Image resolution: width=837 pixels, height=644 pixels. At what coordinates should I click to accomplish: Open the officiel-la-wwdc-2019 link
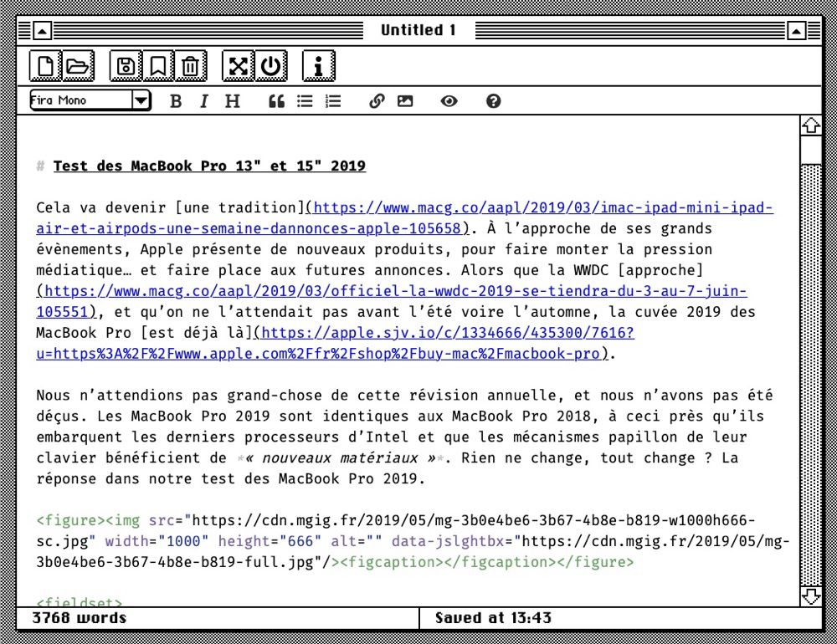click(392, 301)
